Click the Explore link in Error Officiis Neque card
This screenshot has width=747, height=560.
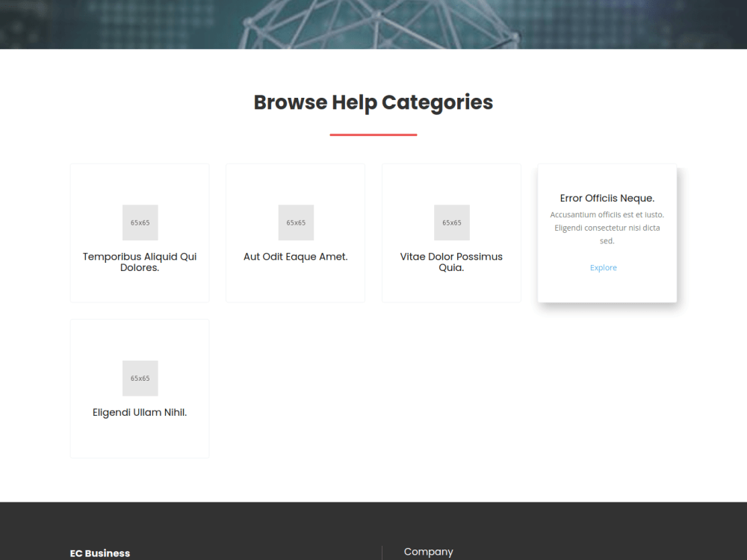pyautogui.click(x=603, y=267)
